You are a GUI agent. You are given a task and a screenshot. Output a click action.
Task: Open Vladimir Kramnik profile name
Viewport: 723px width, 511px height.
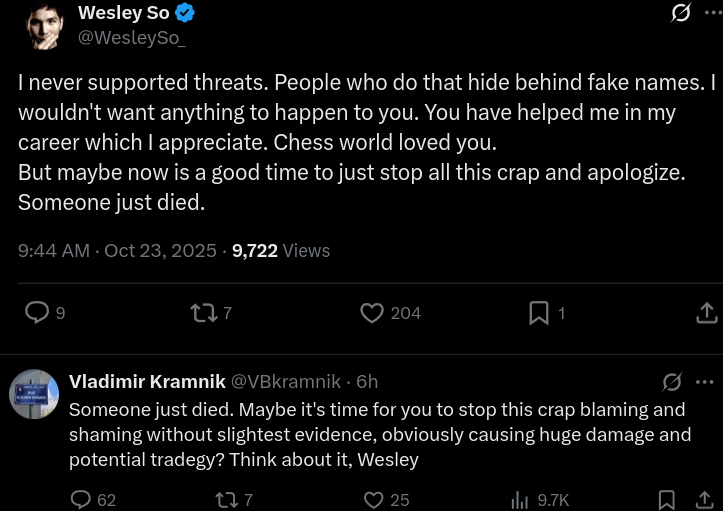[x=147, y=381]
